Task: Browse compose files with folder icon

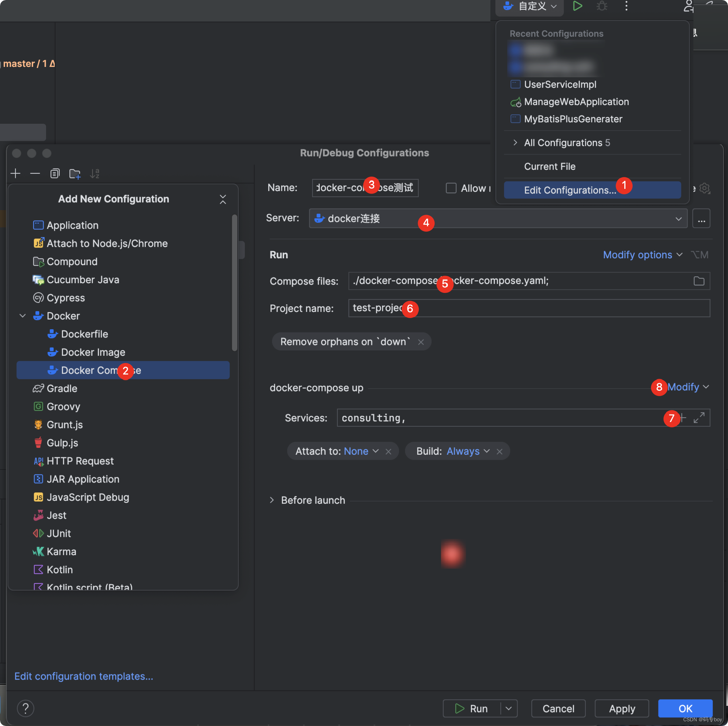Action: 698,281
